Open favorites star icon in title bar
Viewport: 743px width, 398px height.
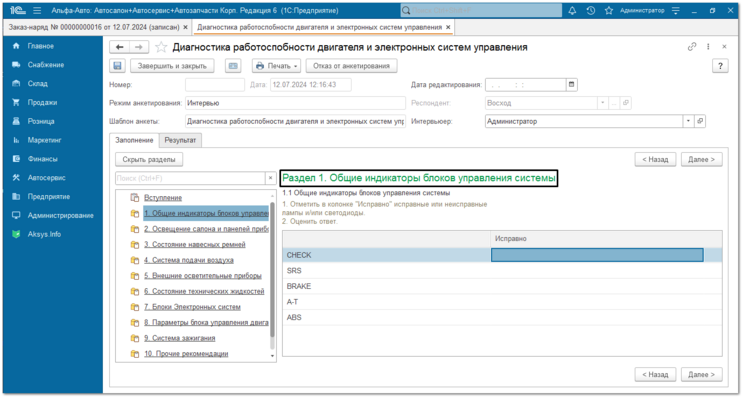(x=609, y=10)
